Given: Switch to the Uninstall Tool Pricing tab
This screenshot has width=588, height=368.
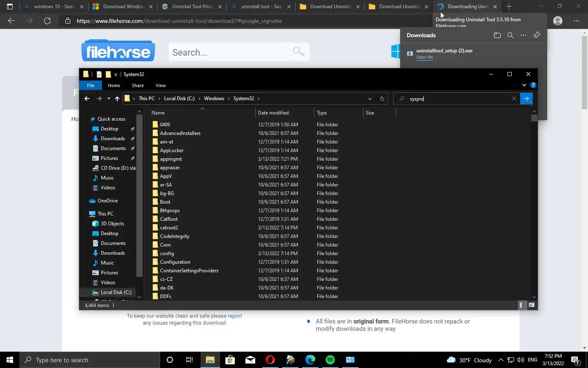Looking at the screenshot, I should coord(192,7).
